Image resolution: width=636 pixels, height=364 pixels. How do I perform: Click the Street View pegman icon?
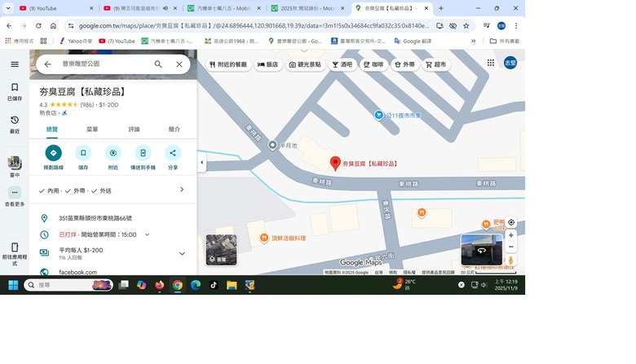point(511,261)
